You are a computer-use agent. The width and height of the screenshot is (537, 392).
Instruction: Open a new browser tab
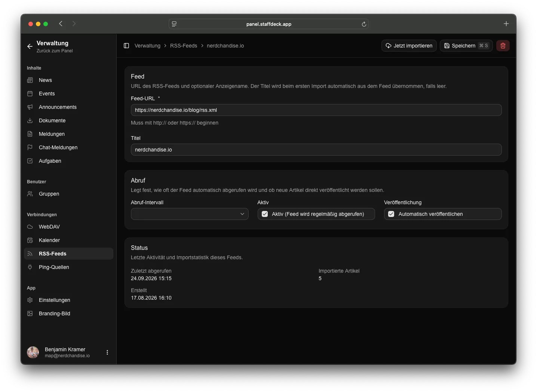506,24
